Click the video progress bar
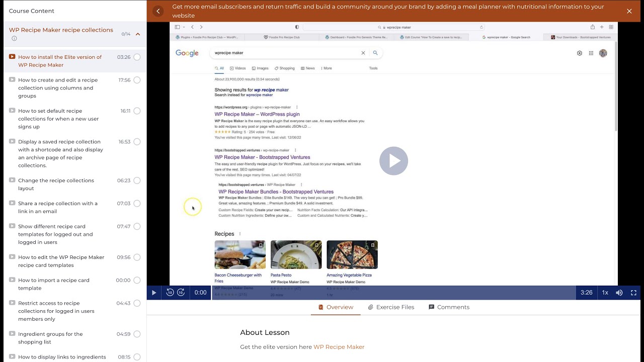644x362 pixels. [x=393, y=293]
